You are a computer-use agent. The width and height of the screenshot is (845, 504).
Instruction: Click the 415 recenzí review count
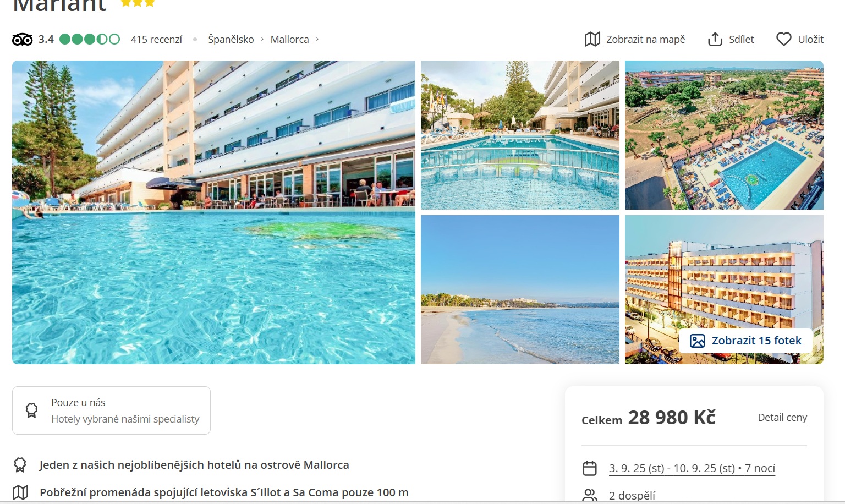pos(156,40)
